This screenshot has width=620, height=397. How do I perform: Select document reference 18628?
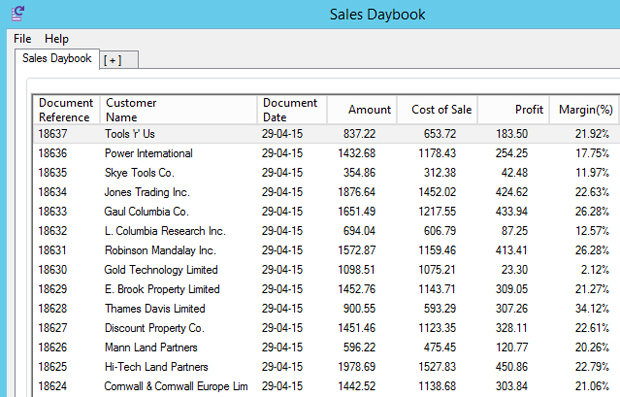coord(53,308)
